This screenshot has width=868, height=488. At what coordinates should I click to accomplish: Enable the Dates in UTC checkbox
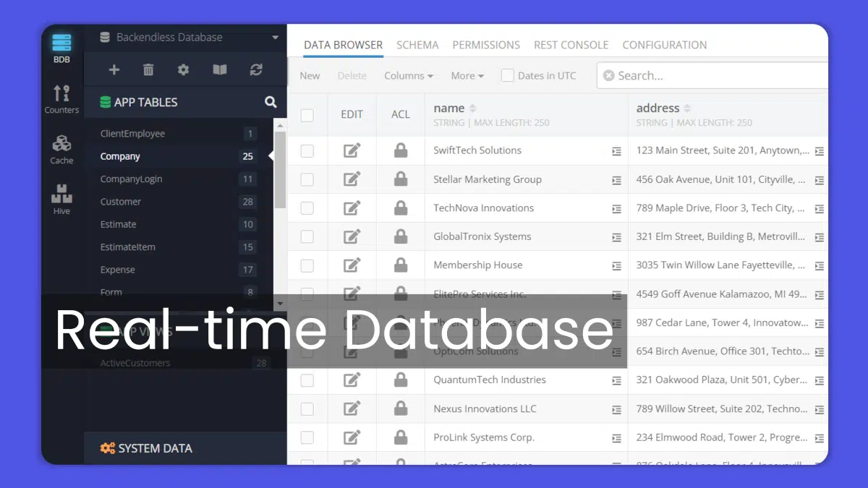pyautogui.click(x=508, y=75)
